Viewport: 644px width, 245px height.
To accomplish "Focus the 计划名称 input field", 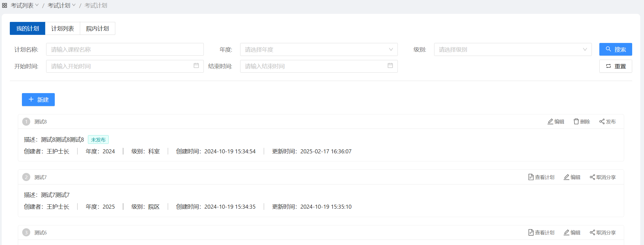I will pos(125,50).
